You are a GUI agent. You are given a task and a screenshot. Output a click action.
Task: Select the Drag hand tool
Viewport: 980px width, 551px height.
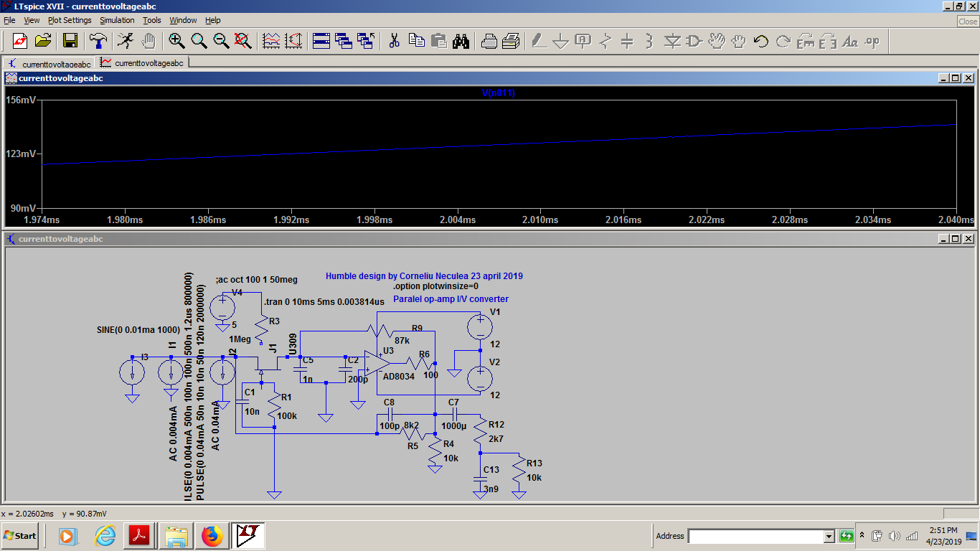738,40
